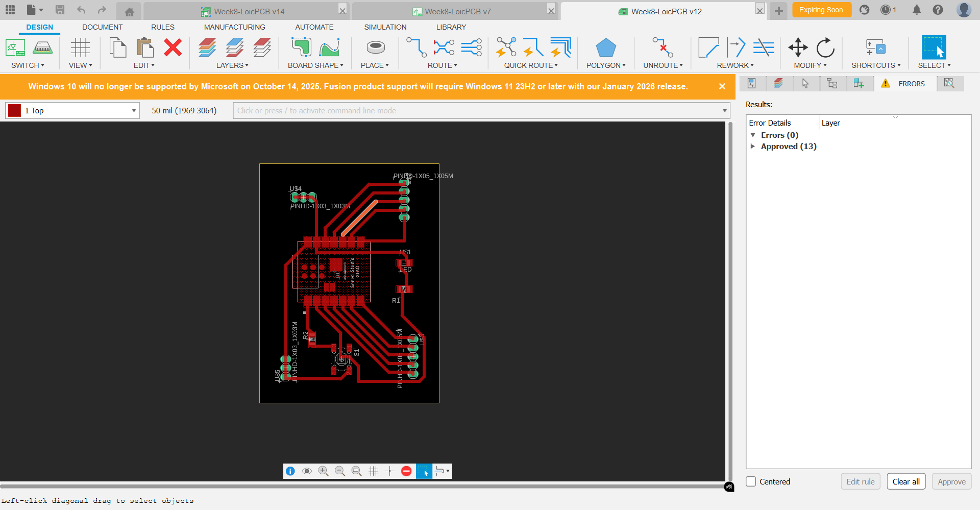980x510 pixels.
Task: Select the Quick Route signal tool
Action: pyautogui.click(x=533, y=47)
